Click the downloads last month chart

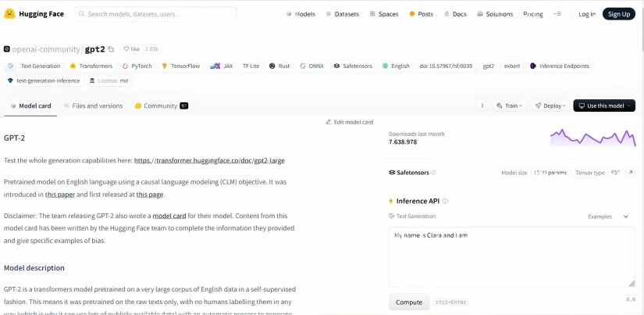(x=593, y=138)
